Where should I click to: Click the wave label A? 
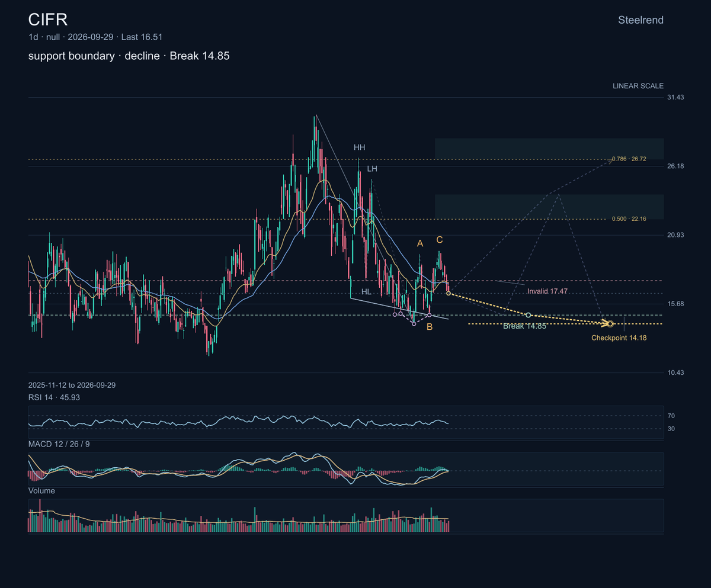point(420,243)
